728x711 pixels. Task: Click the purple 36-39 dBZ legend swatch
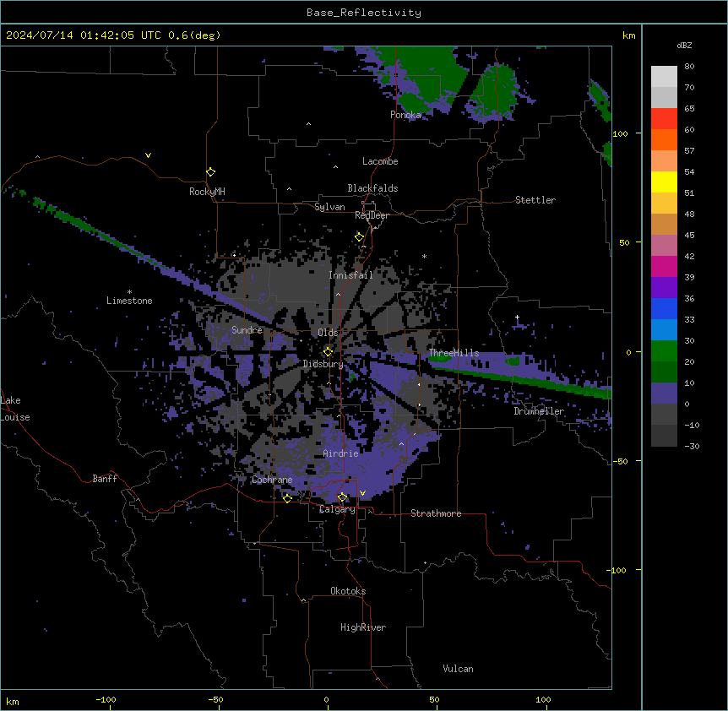pyautogui.click(x=664, y=288)
